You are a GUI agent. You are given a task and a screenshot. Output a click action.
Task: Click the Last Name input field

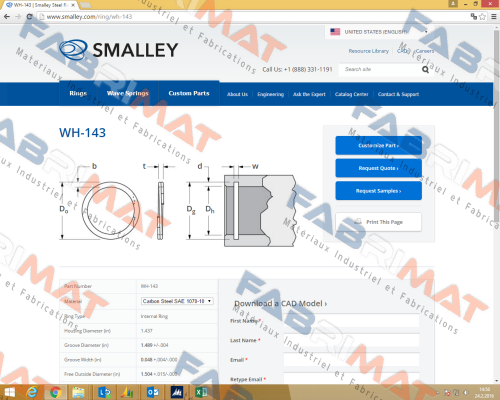351,340
